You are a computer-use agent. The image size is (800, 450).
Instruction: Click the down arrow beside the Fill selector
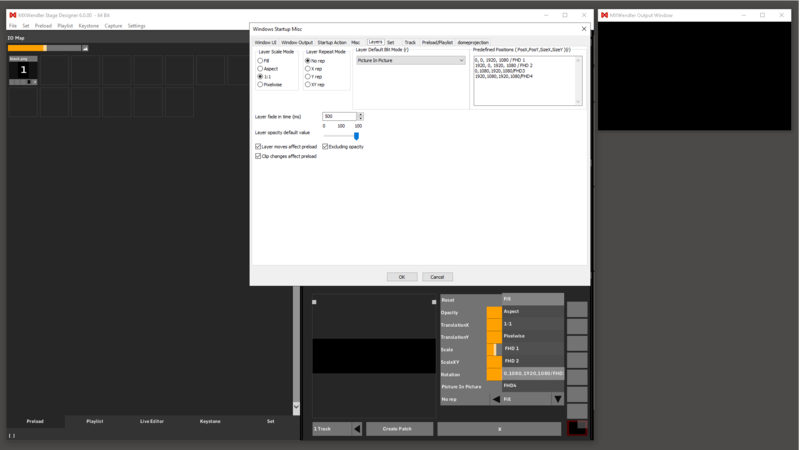point(557,399)
